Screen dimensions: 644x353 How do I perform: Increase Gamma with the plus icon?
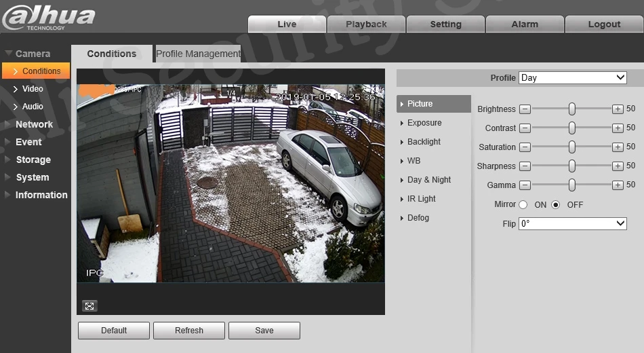pyautogui.click(x=618, y=185)
